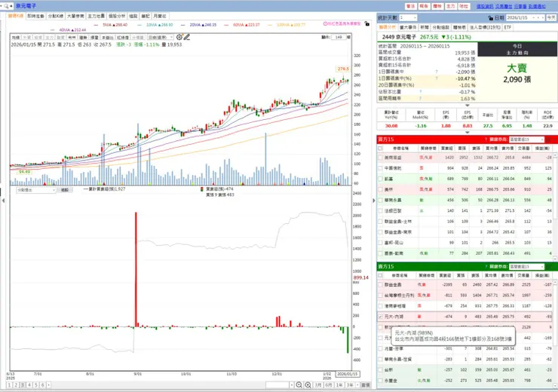Check the 凱基 buyer row checkbox
This screenshot has height=392, width=558.
(381, 179)
